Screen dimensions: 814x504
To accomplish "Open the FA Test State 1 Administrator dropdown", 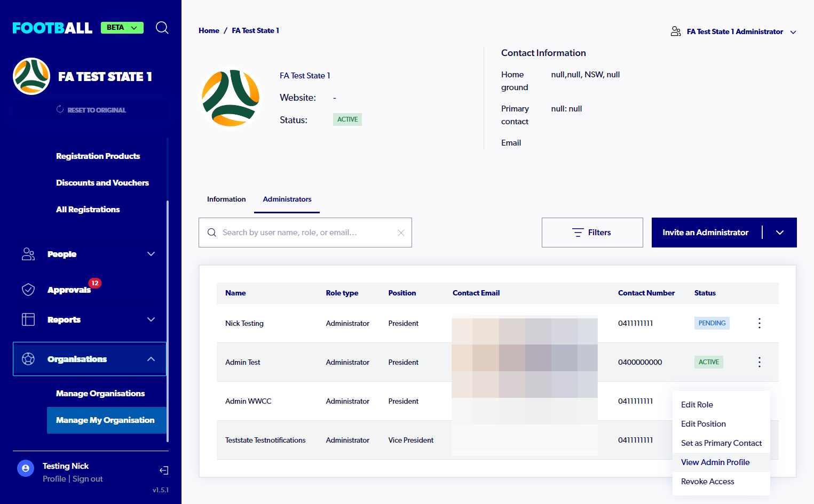I will 733,31.
